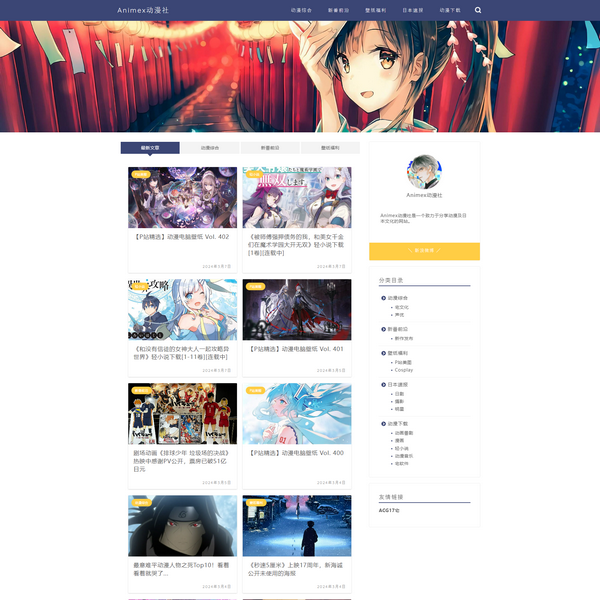600x600 pixels.
Task: Open the search magnifier icon in header
Action: point(478,10)
